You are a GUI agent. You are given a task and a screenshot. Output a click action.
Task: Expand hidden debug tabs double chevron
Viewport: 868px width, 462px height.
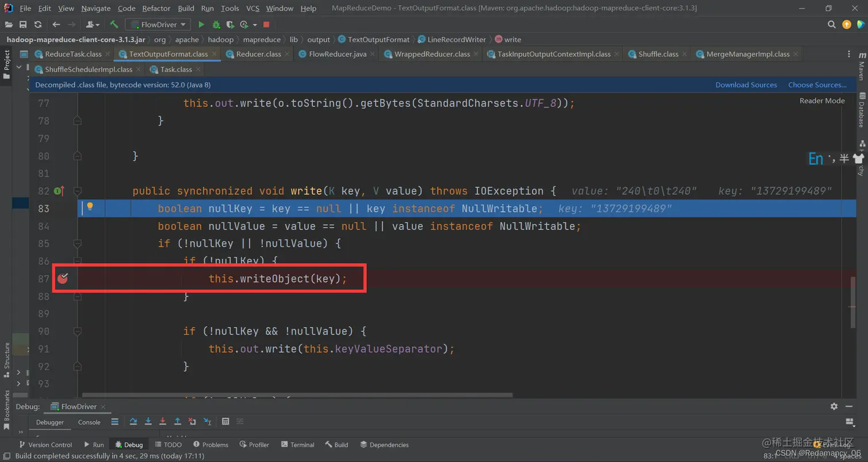click(x=22, y=433)
